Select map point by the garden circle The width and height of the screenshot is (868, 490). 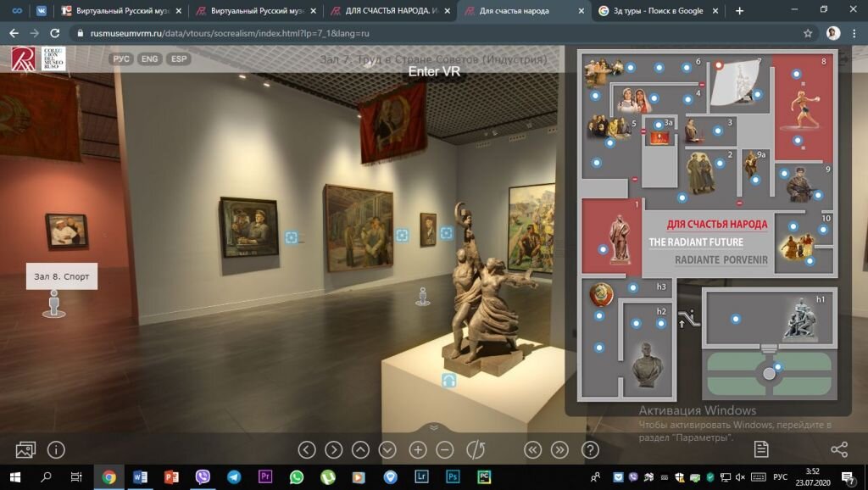pos(778,367)
